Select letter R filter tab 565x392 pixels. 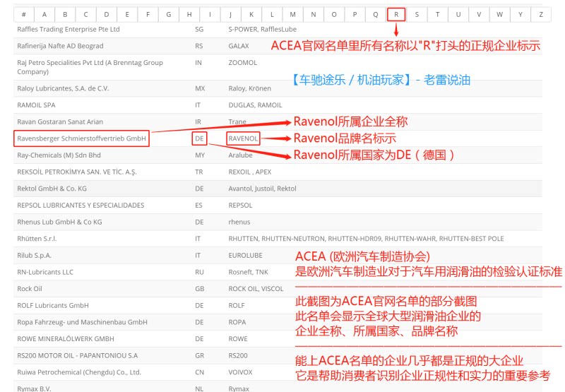point(396,14)
